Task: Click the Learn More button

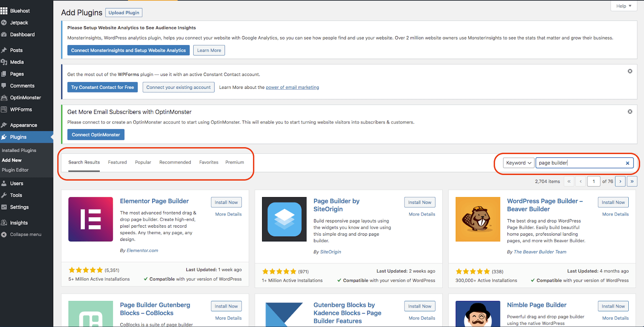Action: point(209,50)
